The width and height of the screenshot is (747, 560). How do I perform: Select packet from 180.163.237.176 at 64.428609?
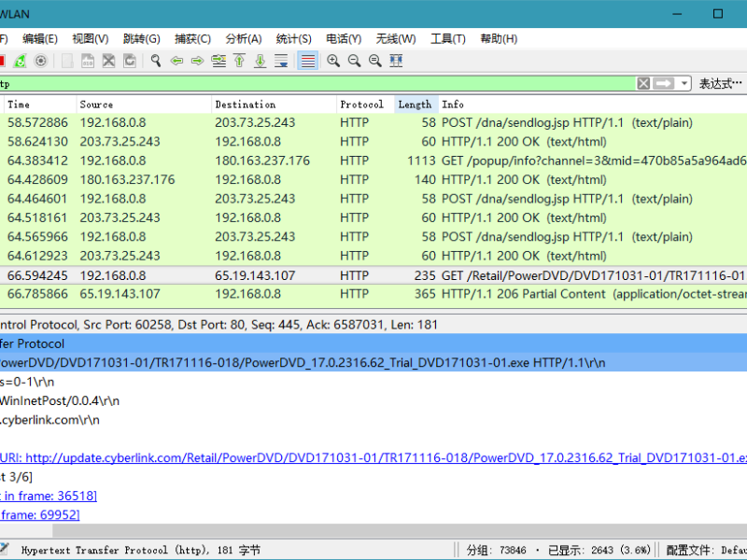(x=373, y=180)
